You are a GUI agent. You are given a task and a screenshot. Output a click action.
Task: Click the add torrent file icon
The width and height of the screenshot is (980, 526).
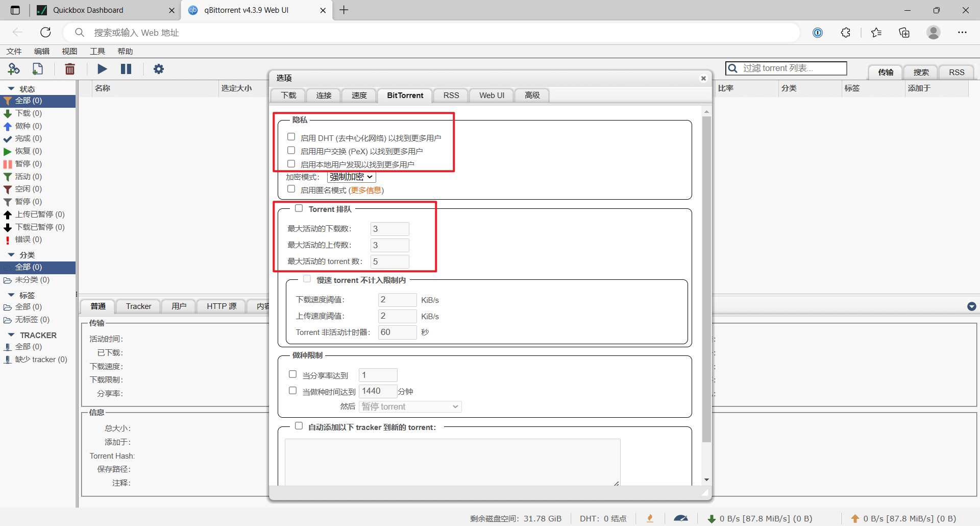(38, 69)
